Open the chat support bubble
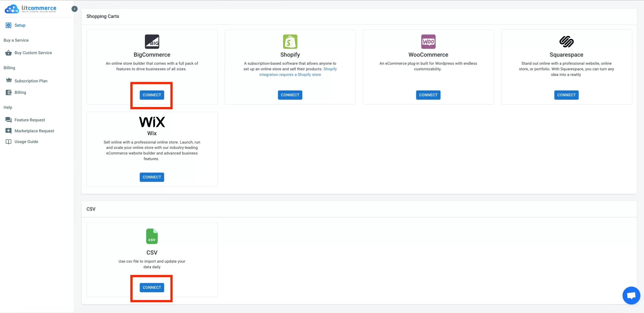This screenshot has width=644, height=313. point(631,295)
